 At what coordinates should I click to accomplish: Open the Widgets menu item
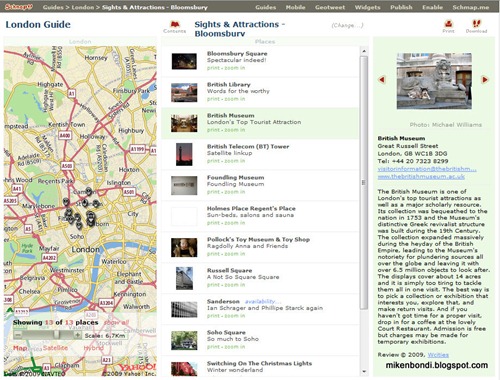point(367,7)
